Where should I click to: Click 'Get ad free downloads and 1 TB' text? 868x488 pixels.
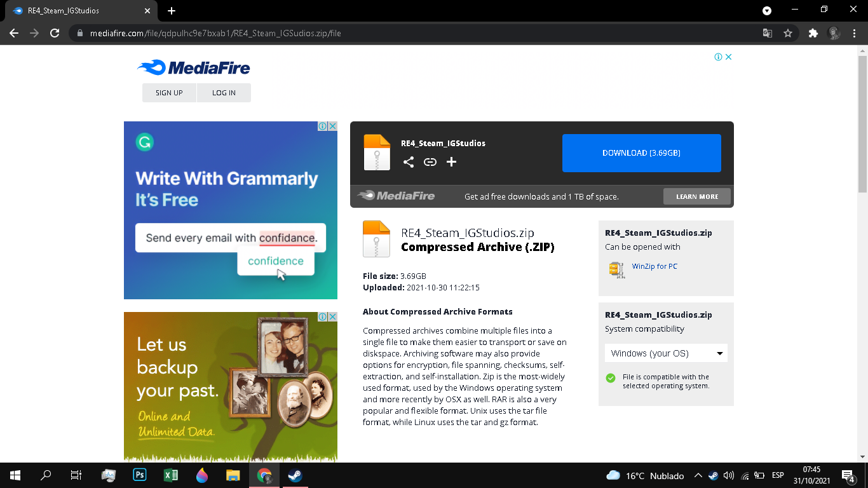(x=541, y=197)
